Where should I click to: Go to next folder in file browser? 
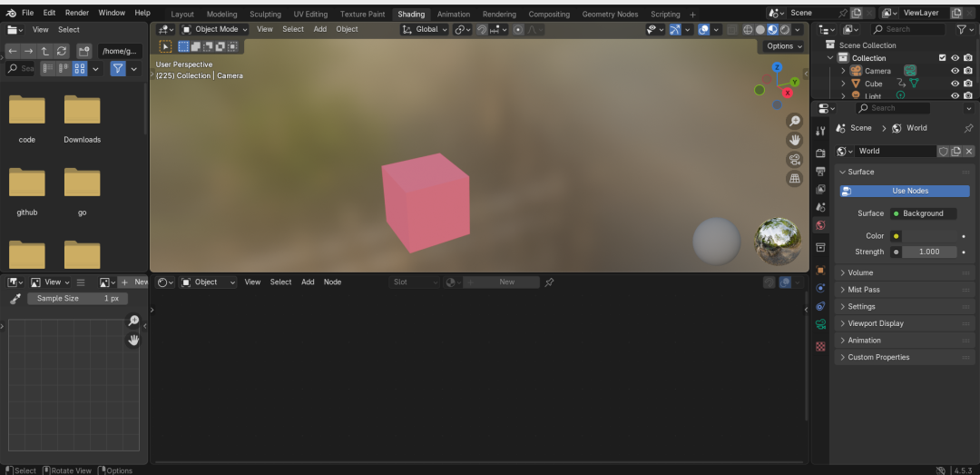[28, 52]
